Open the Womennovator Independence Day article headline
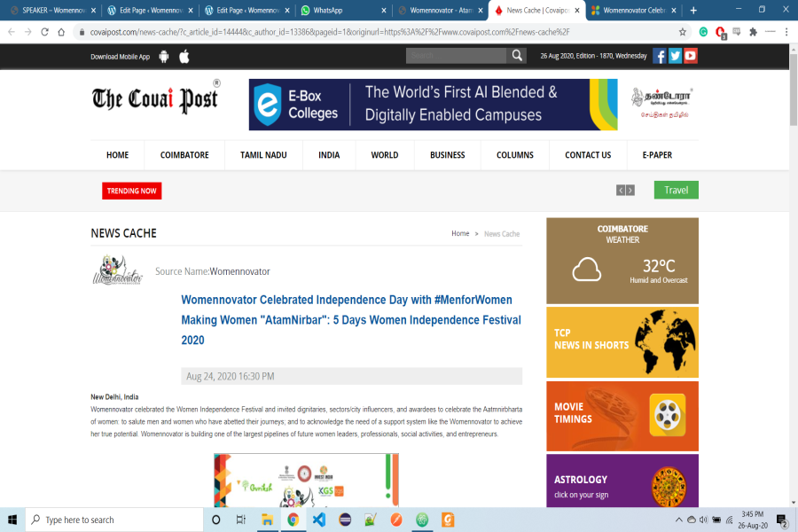798x532 pixels. point(351,320)
